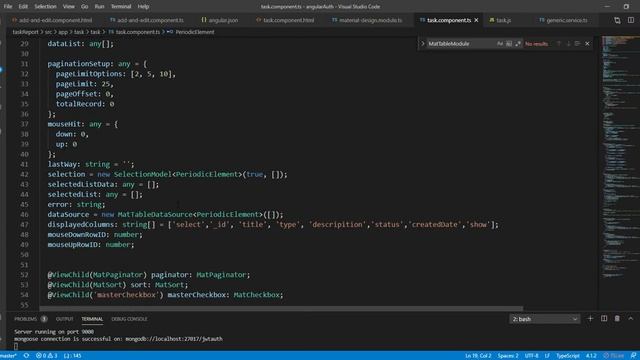Change end of line sequence LF

click(547, 356)
